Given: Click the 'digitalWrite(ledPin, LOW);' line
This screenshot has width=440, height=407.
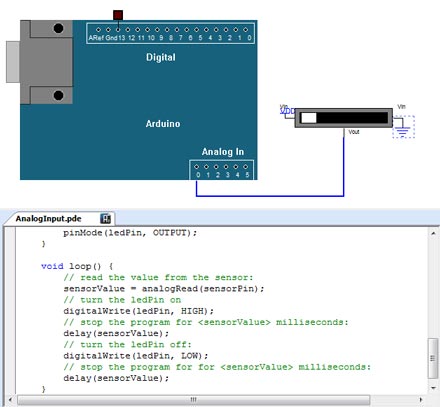Looking at the screenshot, I should [x=136, y=356].
